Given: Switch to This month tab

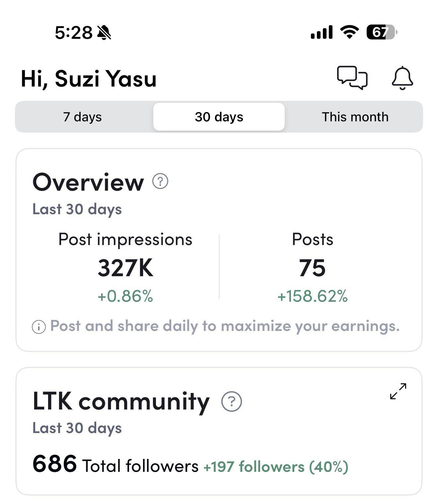Looking at the screenshot, I should [355, 117].
